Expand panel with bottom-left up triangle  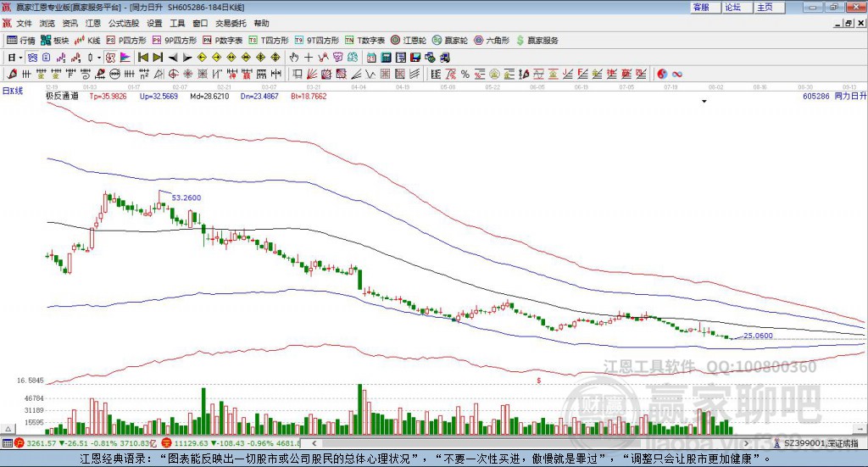tap(8, 430)
